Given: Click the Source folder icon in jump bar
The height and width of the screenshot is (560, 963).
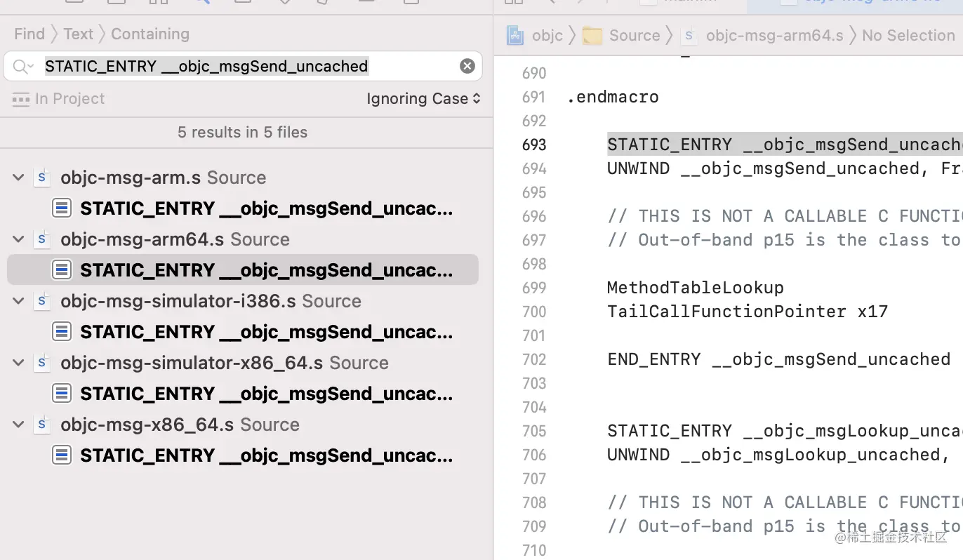Looking at the screenshot, I should [593, 35].
